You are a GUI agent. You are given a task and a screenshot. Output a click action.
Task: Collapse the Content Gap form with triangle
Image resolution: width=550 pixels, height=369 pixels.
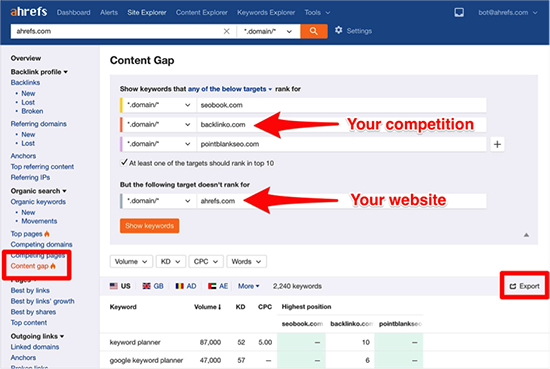tap(526, 235)
